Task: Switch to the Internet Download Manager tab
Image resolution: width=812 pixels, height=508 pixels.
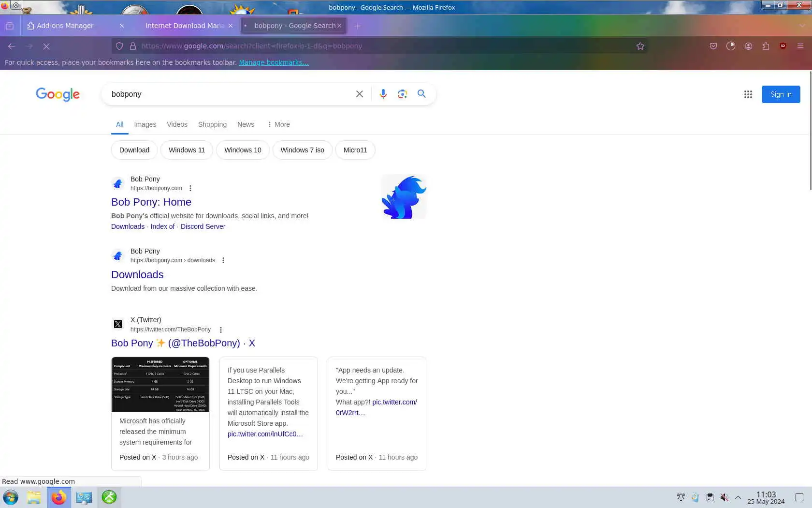Action: tap(184, 26)
